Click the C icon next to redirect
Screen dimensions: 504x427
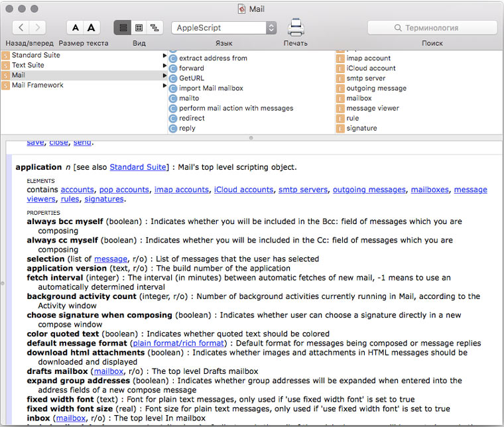coord(173,118)
